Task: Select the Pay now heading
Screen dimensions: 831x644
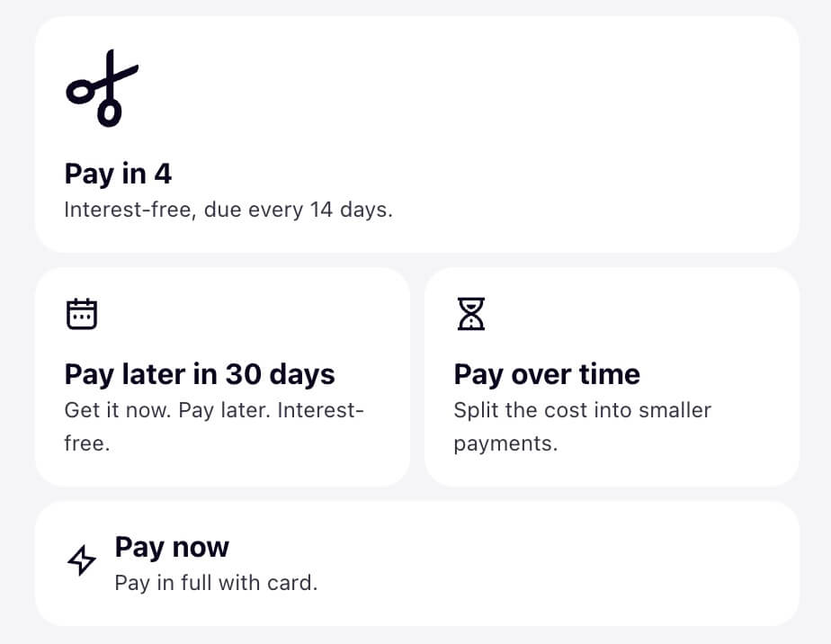Action: pos(172,547)
